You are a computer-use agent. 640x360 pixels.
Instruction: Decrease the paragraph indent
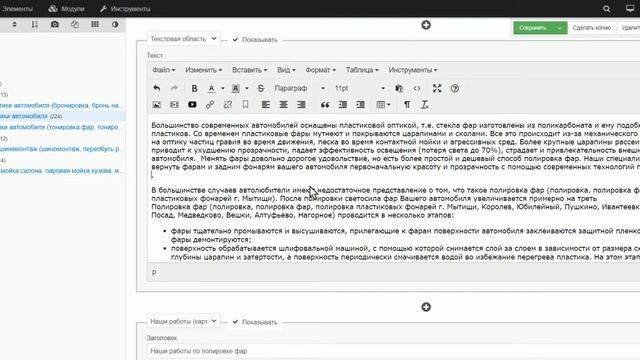(x=343, y=105)
